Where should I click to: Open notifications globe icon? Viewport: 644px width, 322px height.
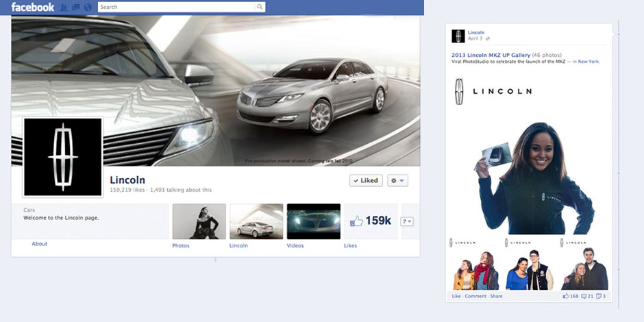[88, 8]
